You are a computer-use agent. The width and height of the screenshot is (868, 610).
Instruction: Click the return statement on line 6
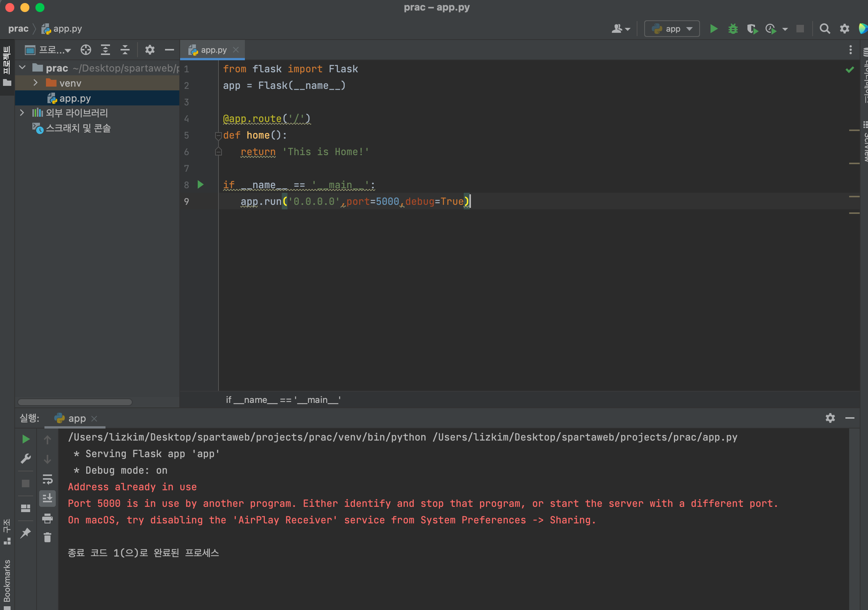pyautogui.click(x=305, y=151)
